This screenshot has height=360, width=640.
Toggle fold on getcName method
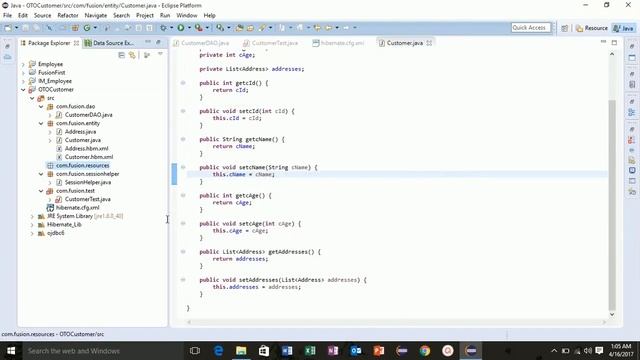point(183,139)
